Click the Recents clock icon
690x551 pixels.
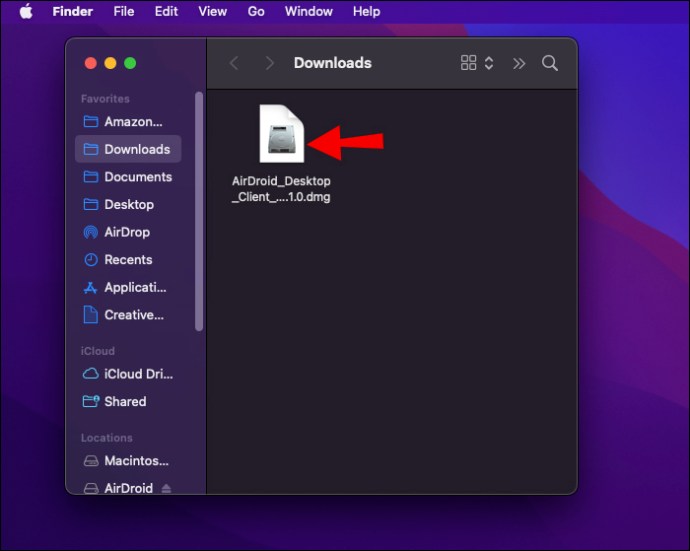pos(91,260)
